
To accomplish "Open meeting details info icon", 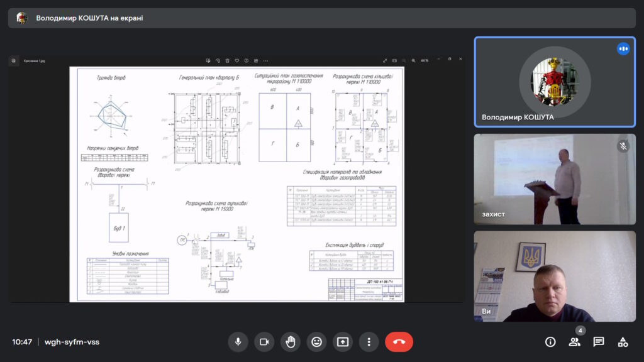I will coord(550,342).
